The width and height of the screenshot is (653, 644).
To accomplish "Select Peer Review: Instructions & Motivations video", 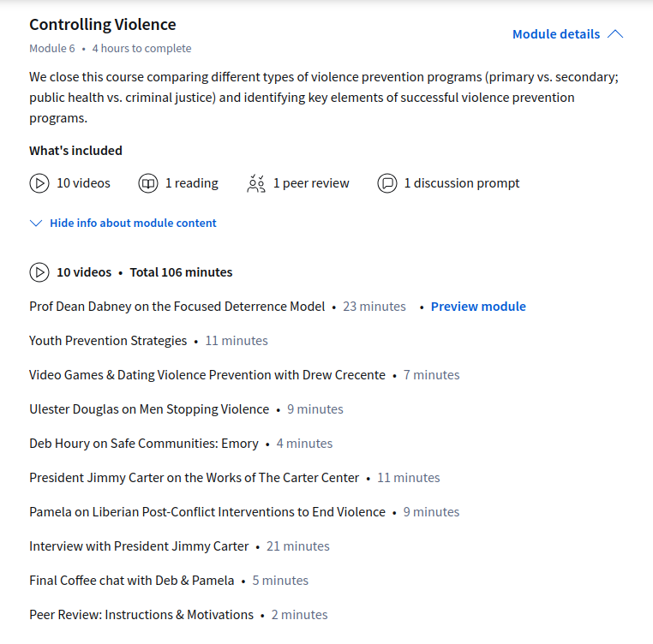I will click(141, 615).
